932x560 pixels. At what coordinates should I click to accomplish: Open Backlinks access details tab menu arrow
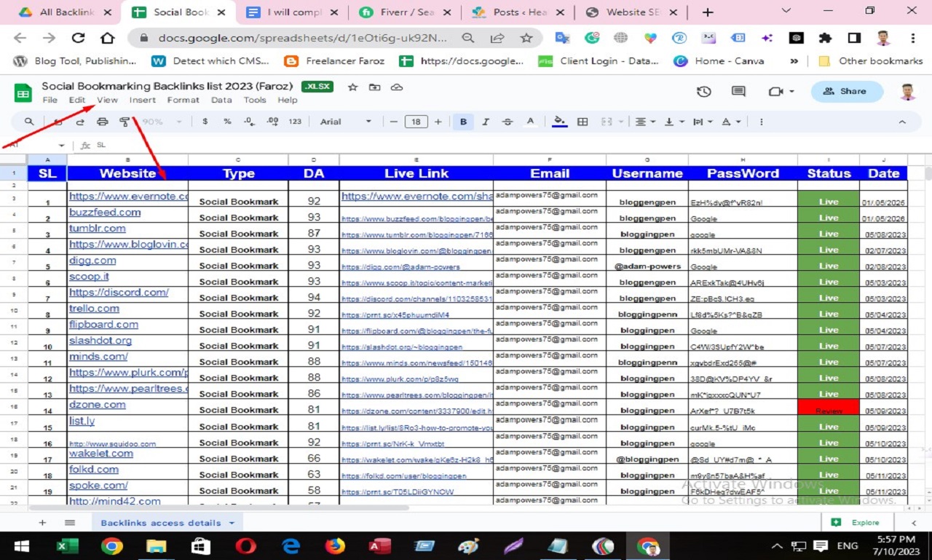pos(232,523)
